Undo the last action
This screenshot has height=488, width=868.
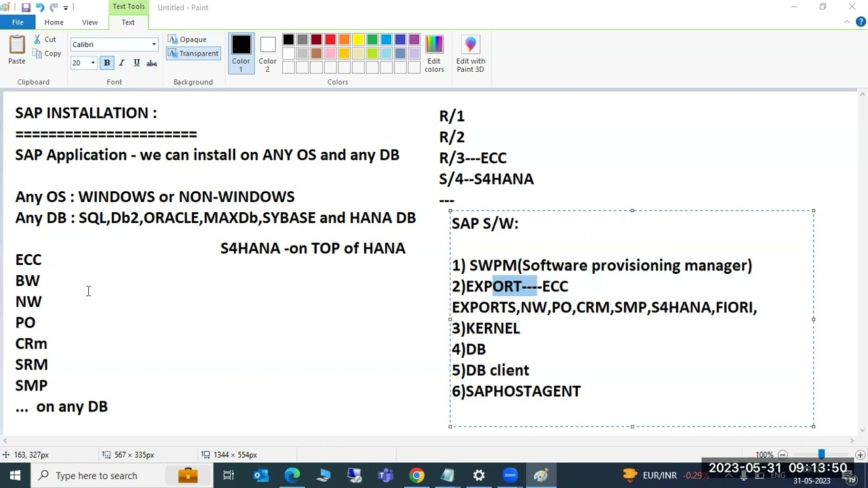click(40, 7)
